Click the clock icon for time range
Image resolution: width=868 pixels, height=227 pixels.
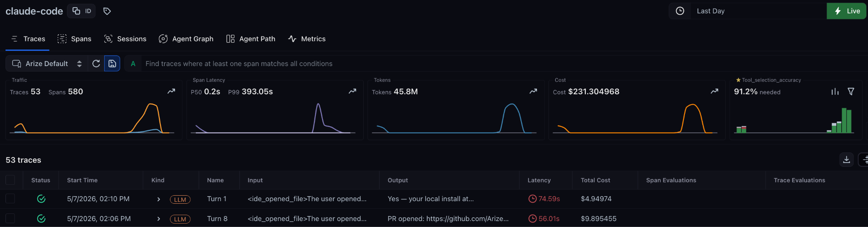680,11
